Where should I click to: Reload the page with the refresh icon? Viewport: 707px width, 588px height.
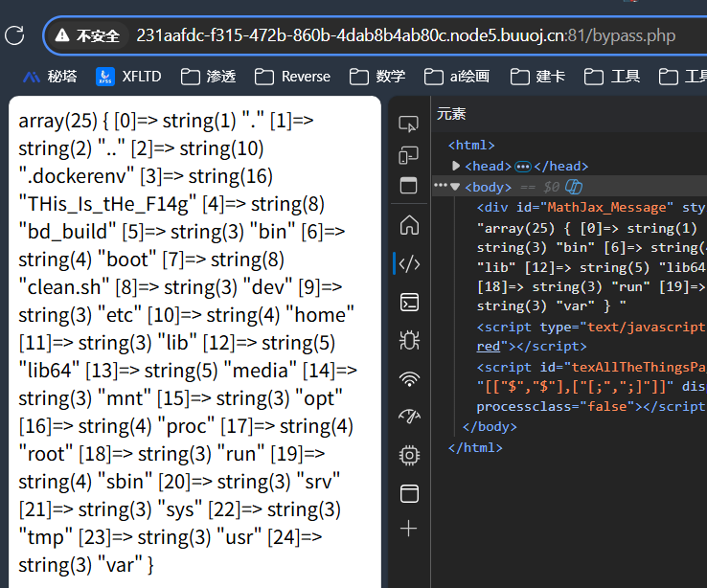pyautogui.click(x=14, y=35)
